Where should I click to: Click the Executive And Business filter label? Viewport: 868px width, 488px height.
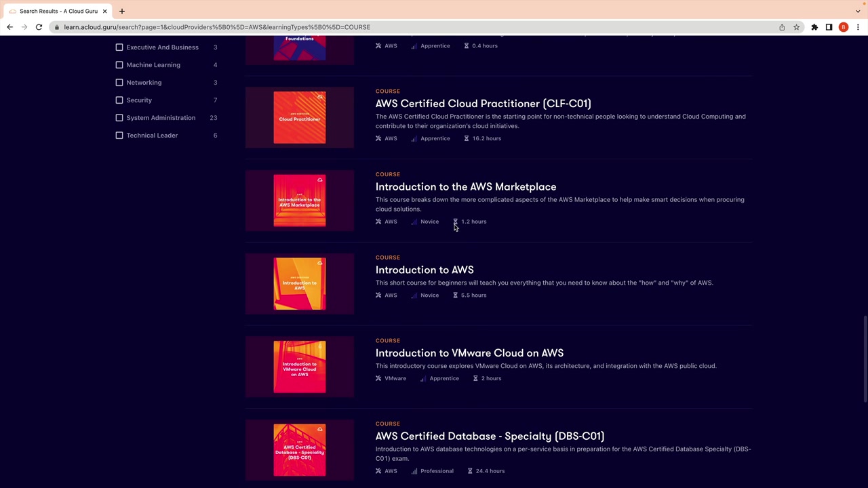coord(162,47)
